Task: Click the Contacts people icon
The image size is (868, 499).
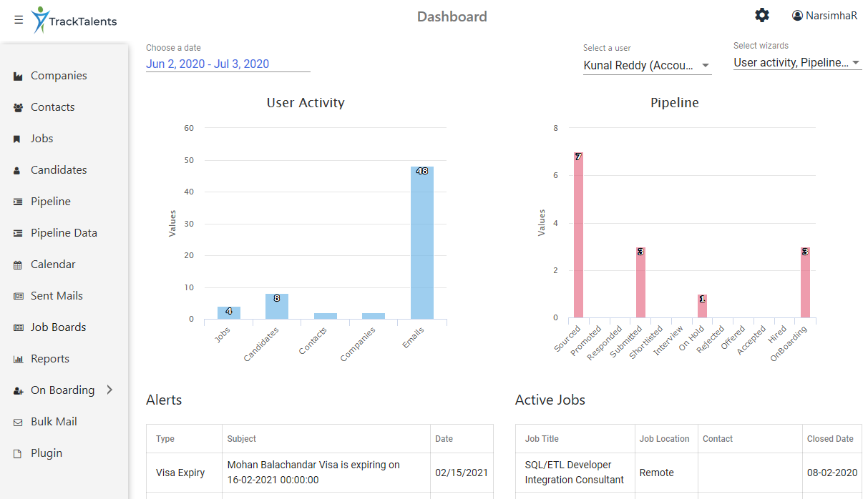Action: tap(18, 108)
